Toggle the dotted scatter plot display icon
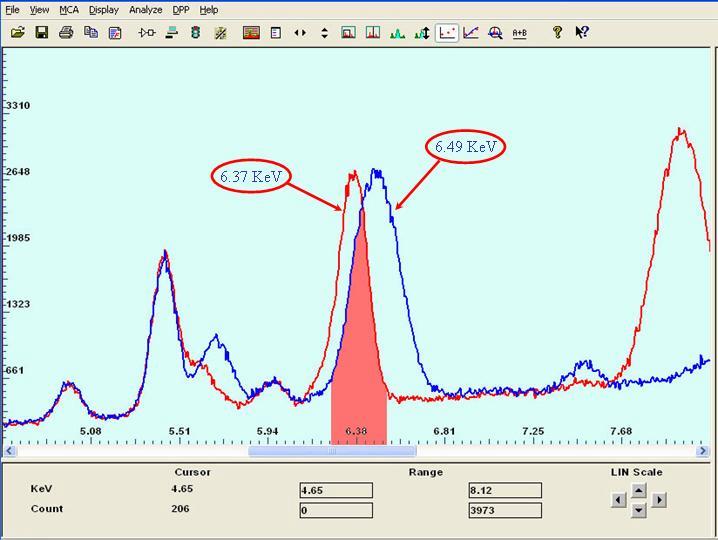This screenshot has width=718, height=540. coord(446,33)
